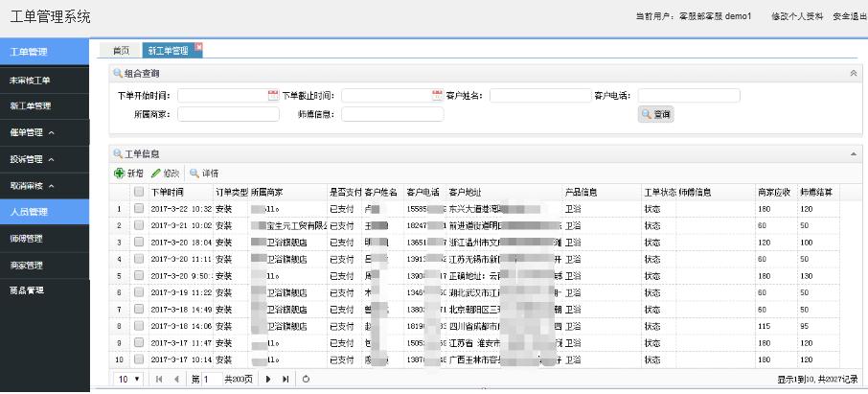Click the pencil 修改 edit icon
Image resolution: width=868 pixels, height=394 pixels.
click(x=156, y=174)
